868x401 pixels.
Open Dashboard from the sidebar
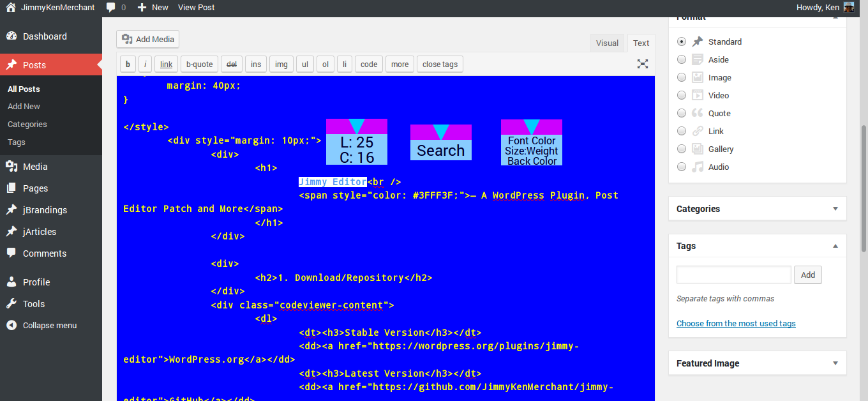(45, 36)
